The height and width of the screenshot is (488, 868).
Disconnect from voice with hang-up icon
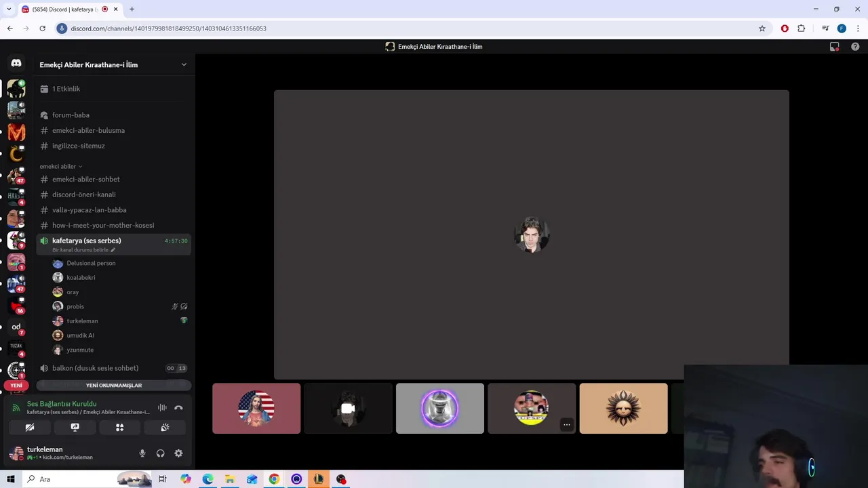178,408
